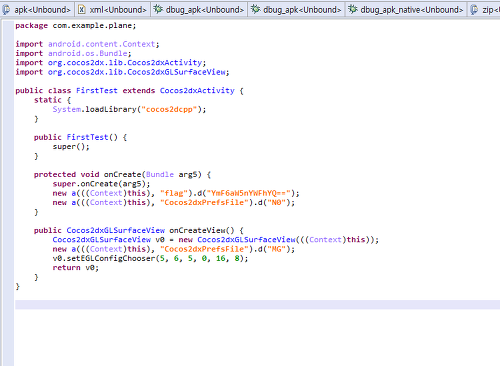Click the "MG" string literal
This screenshot has height=366, width=500.
277,249
